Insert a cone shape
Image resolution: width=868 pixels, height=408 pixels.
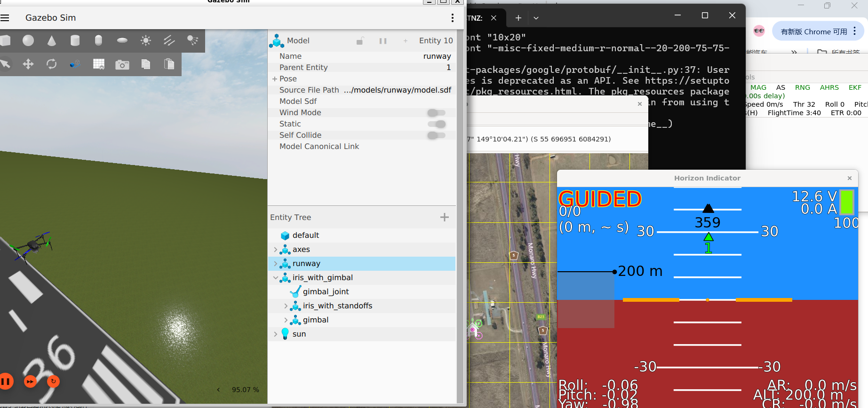(52, 41)
